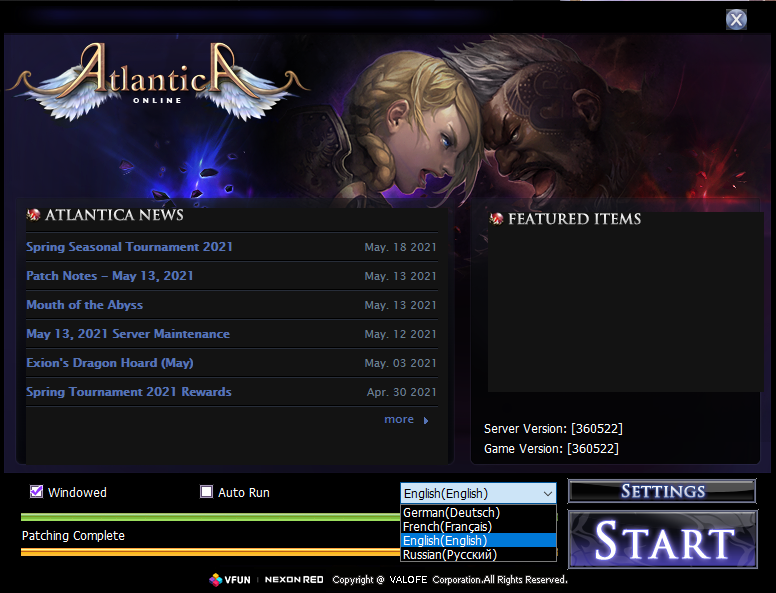The height and width of the screenshot is (593, 776).
Task: Click the ATLANTICA NEWS heading
Action: pos(114,215)
